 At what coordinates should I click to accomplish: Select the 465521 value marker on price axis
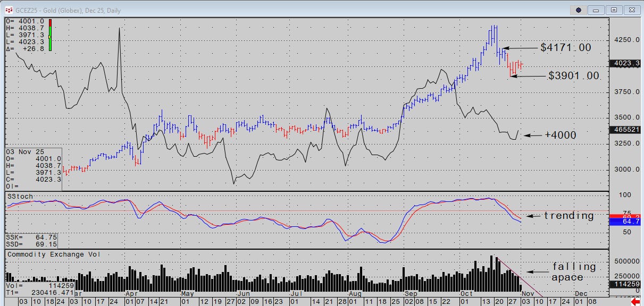626,130
